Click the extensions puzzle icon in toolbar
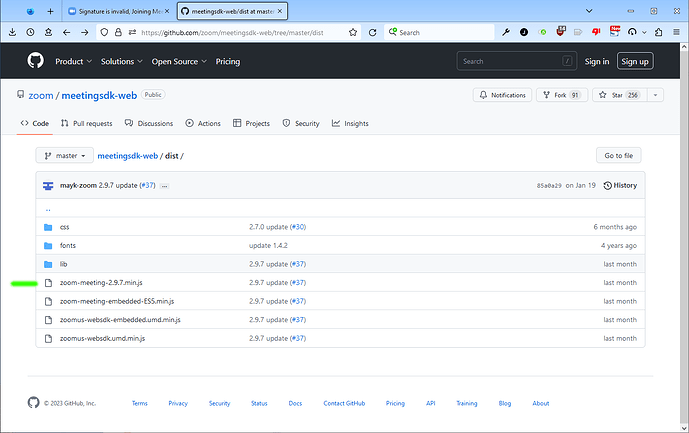 pyautogui.click(x=658, y=32)
